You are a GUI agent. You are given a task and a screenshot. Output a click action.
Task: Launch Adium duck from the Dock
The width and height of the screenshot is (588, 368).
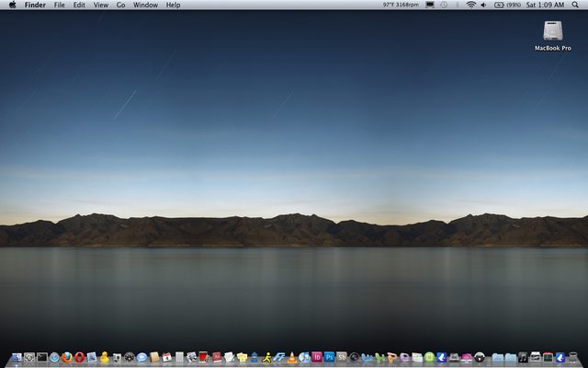click(104, 358)
